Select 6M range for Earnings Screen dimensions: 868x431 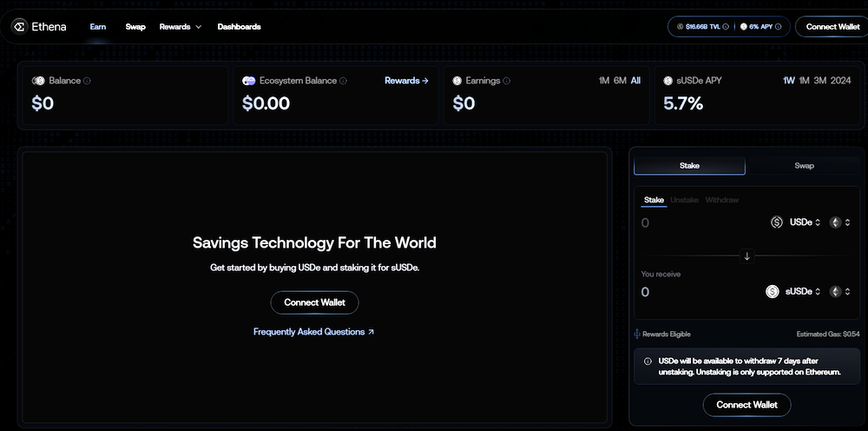[620, 81]
